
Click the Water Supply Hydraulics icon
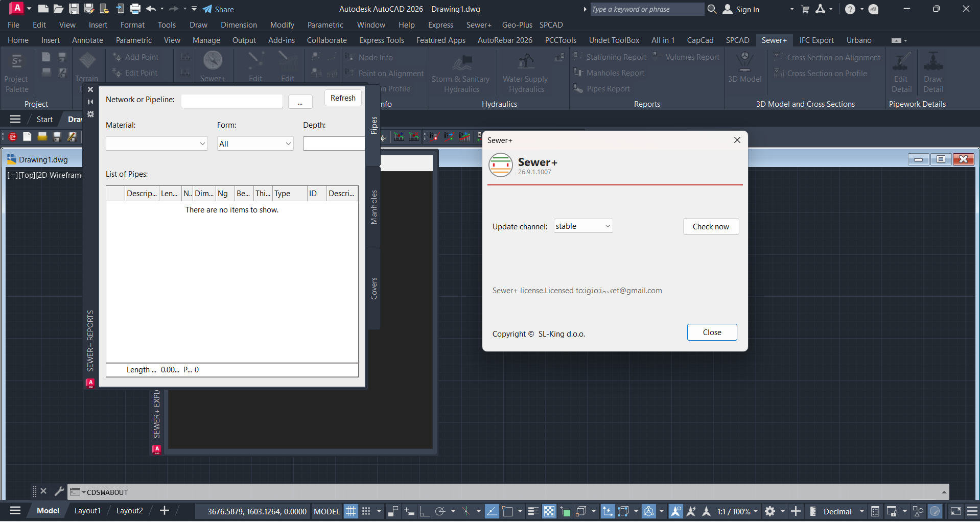click(526, 62)
